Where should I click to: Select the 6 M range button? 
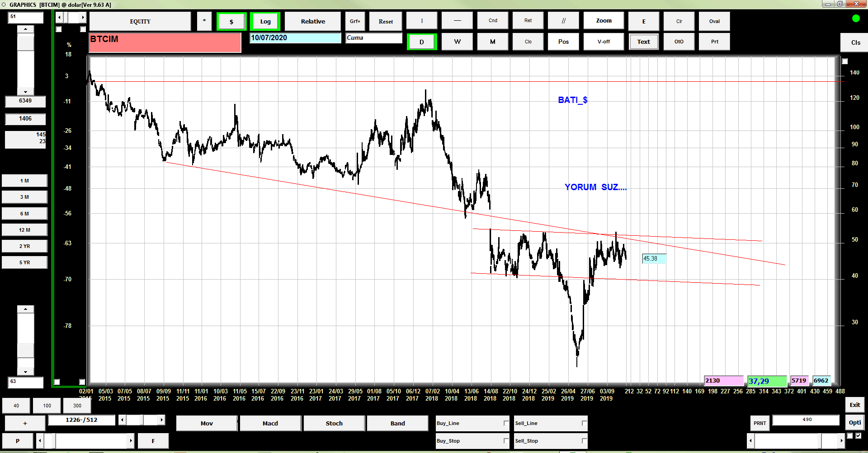(24, 214)
